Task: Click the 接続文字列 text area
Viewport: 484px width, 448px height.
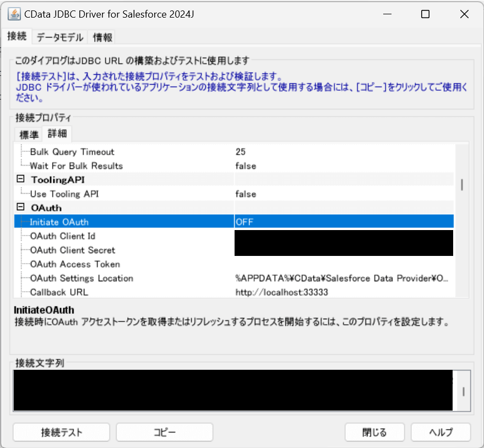Action: [231, 392]
